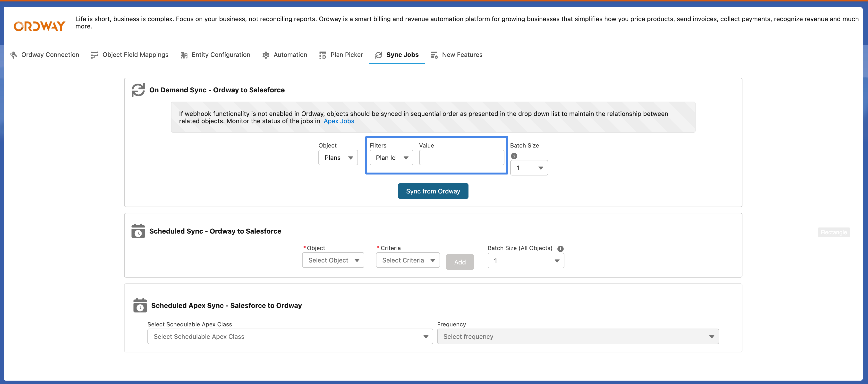
Task: Click the Ordway logo
Action: [x=39, y=26]
